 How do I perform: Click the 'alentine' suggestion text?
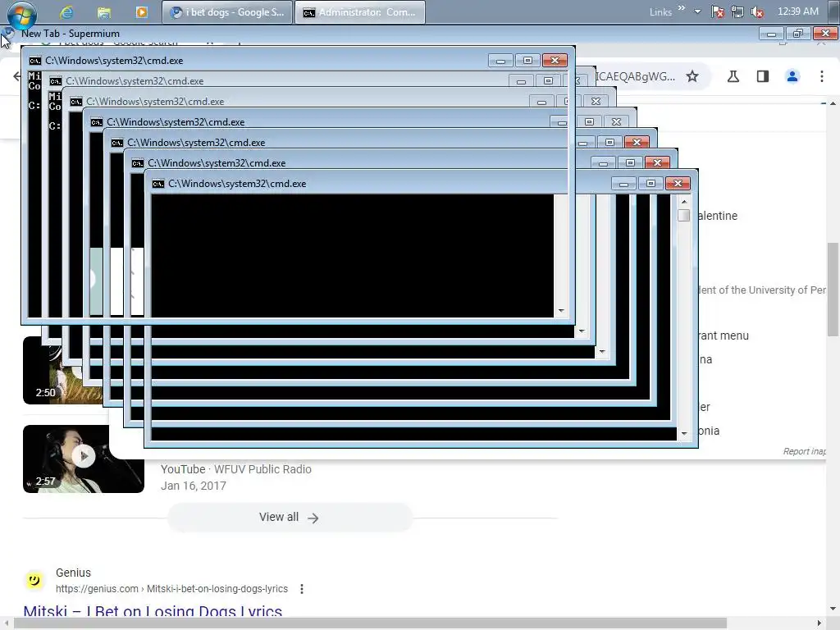(x=718, y=216)
